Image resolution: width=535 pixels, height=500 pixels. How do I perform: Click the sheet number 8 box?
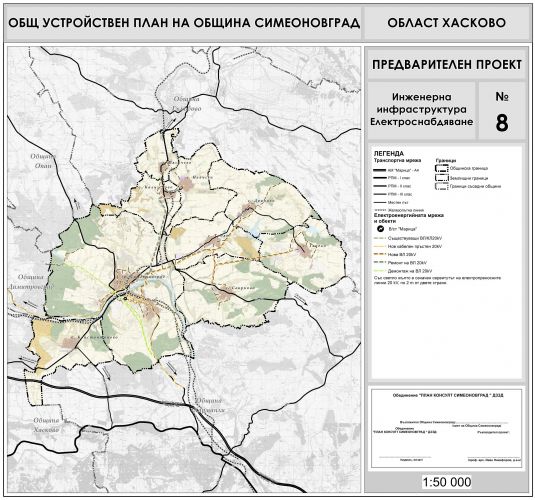pos(502,111)
